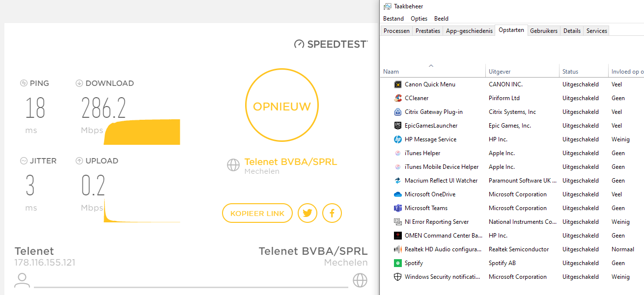This screenshot has width=644, height=295.
Task: Click the upload arrow icon
Action: (x=79, y=161)
